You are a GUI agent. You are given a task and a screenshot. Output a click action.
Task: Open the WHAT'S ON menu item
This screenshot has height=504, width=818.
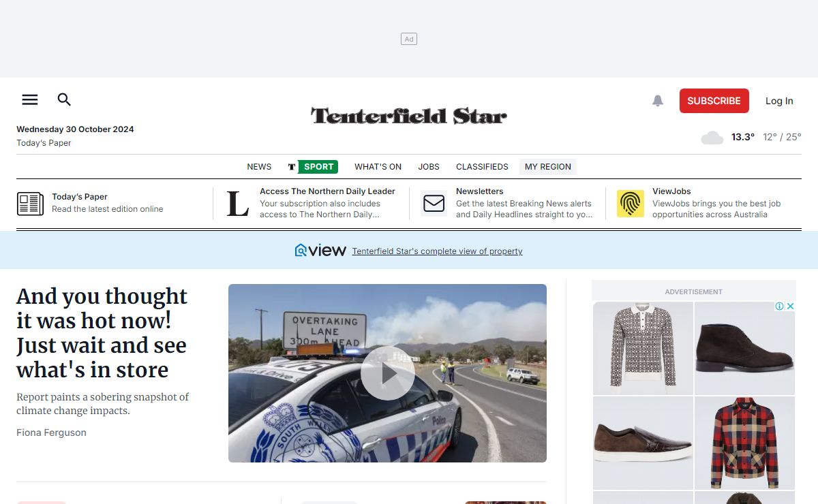pyautogui.click(x=378, y=167)
